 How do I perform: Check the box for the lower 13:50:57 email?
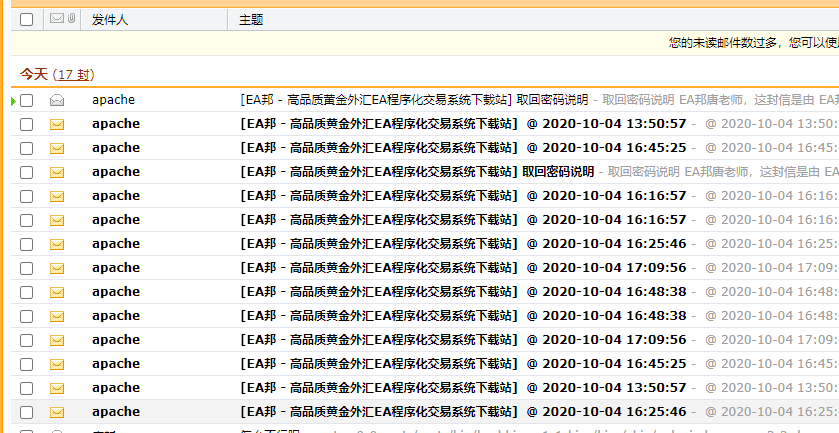[26, 388]
